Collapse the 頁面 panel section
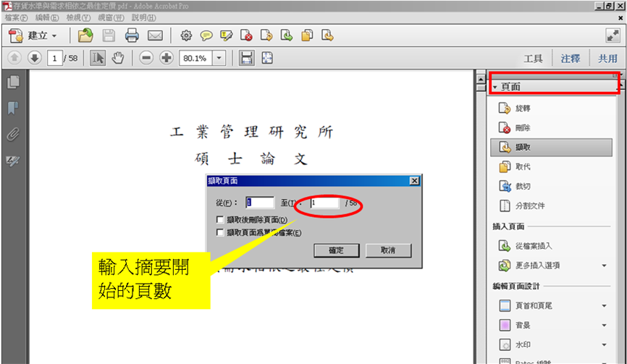627x364 pixels. tap(495, 87)
